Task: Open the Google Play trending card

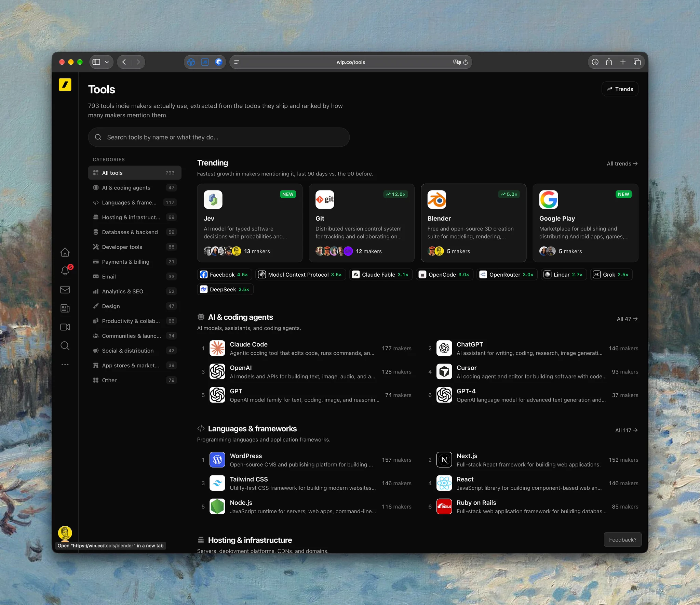Action: pyautogui.click(x=585, y=223)
